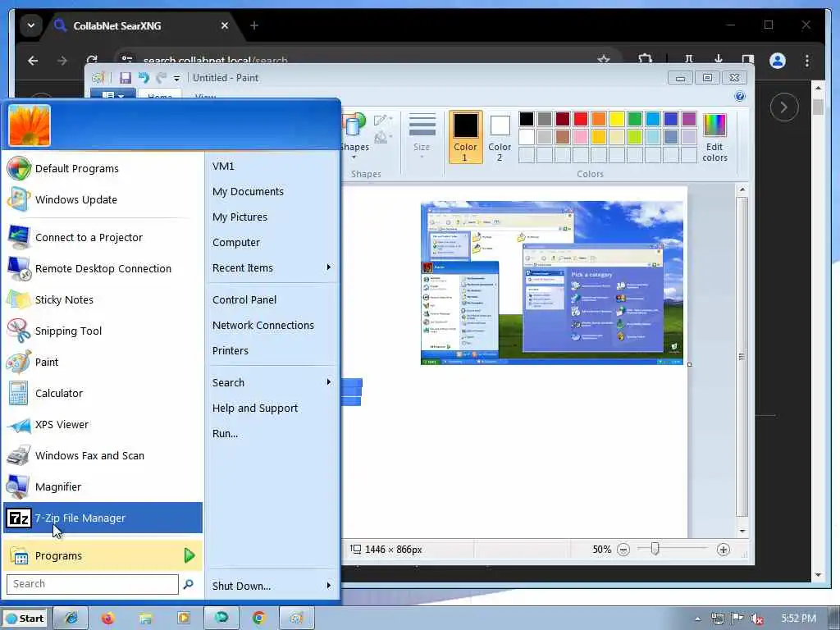
Task: Open Windows Explorer from the taskbar
Action: click(145, 619)
